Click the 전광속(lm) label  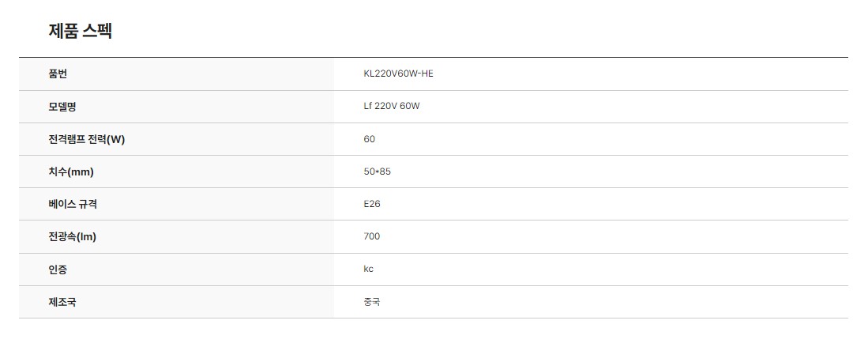coord(73,236)
